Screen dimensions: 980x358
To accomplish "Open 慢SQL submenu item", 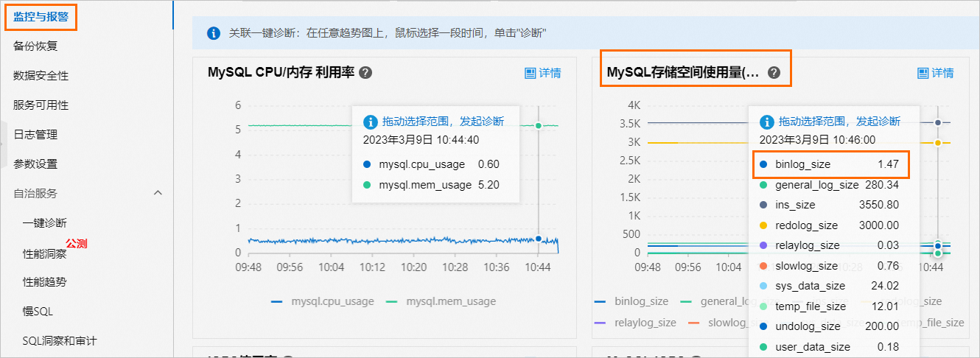I will (38, 311).
